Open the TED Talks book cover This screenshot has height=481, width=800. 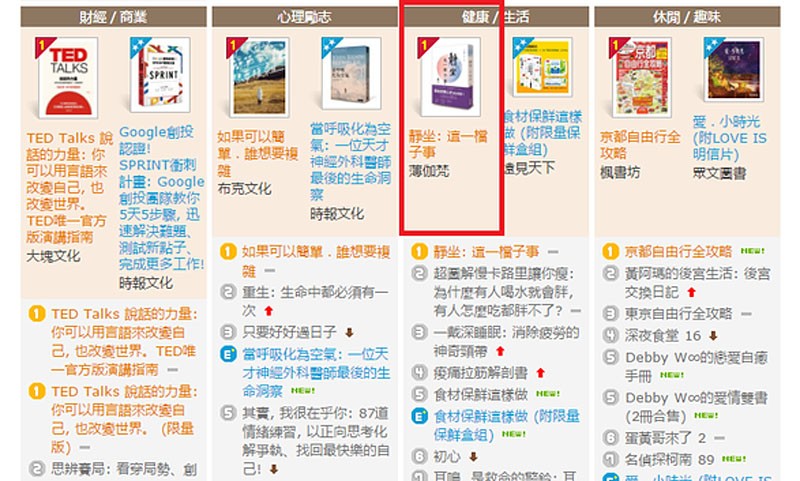(x=68, y=77)
